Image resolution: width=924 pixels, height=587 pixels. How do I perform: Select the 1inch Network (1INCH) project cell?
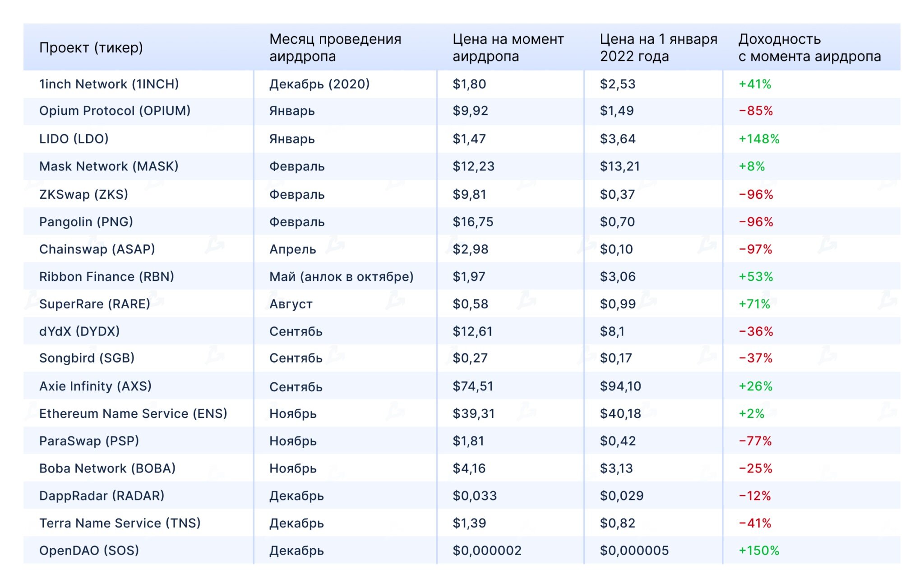coord(109,84)
